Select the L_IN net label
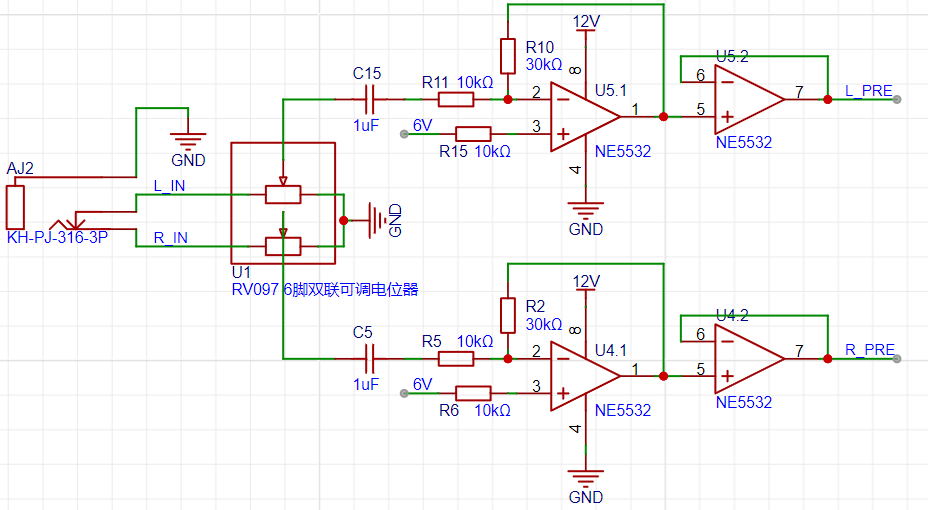Viewport: 928px width, 510px height. pyautogui.click(x=169, y=186)
